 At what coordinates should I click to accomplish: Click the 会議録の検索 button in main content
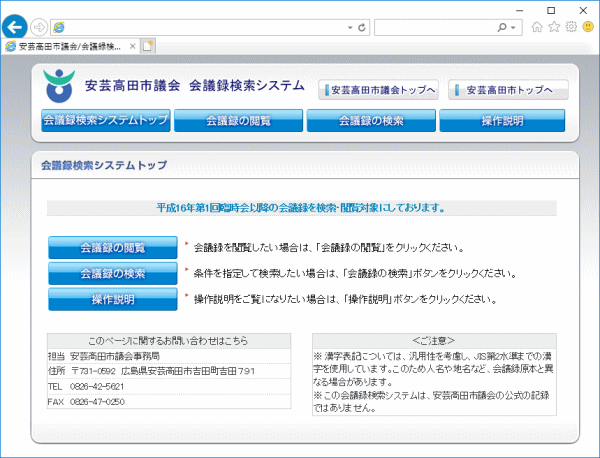[113, 274]
